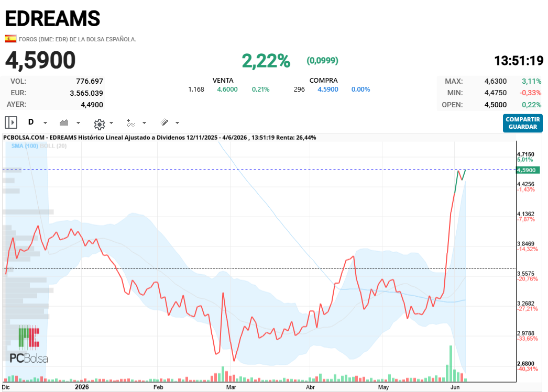This screenshot has width=548, height=392.
Task: Click the COMPARTIR GUARDAR button
Action: click(523, 123)
